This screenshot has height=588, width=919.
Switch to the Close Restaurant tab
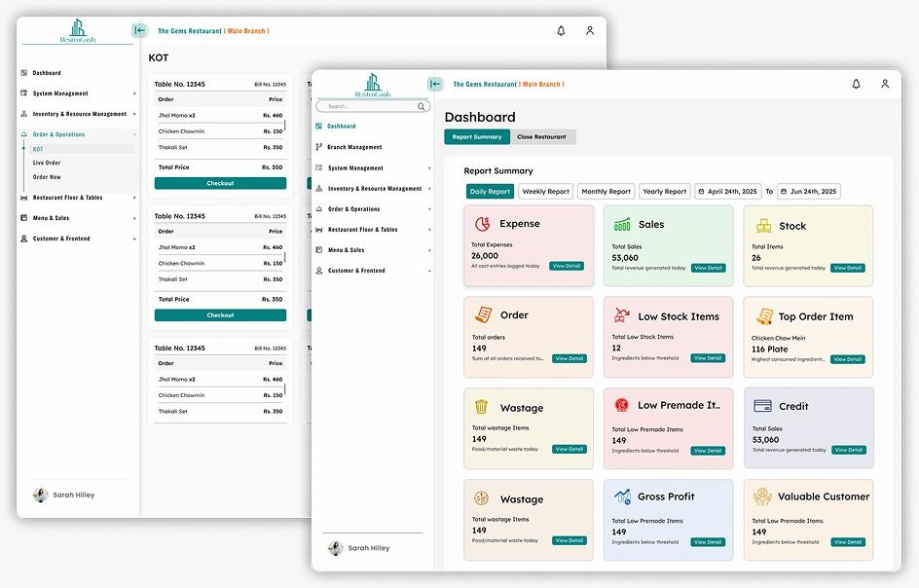click(x=541, y=137)
